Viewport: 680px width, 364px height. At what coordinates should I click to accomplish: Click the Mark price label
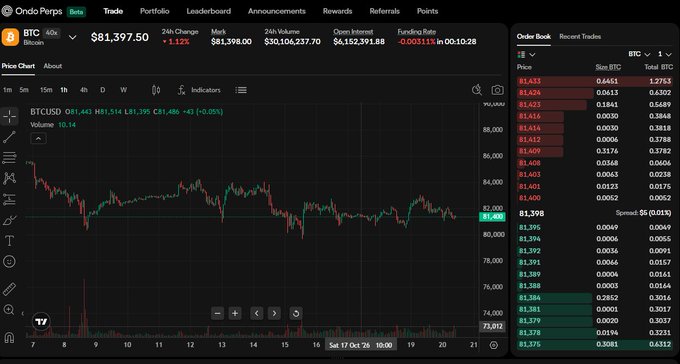point(219,32)
